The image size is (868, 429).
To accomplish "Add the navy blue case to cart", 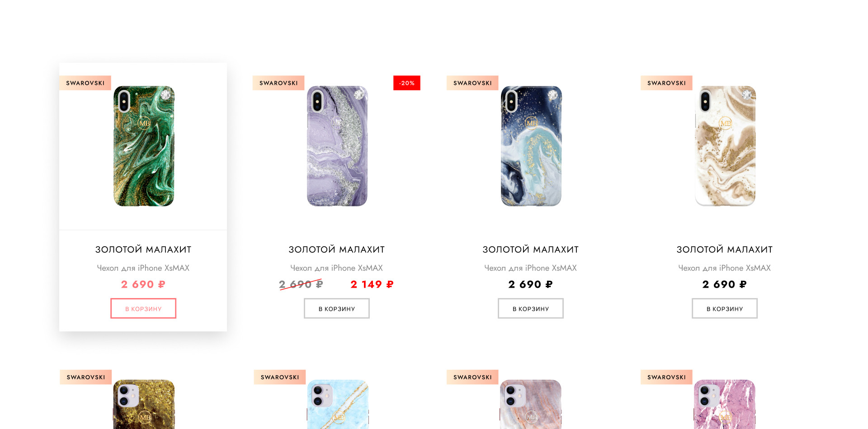I will click(531, 308).
